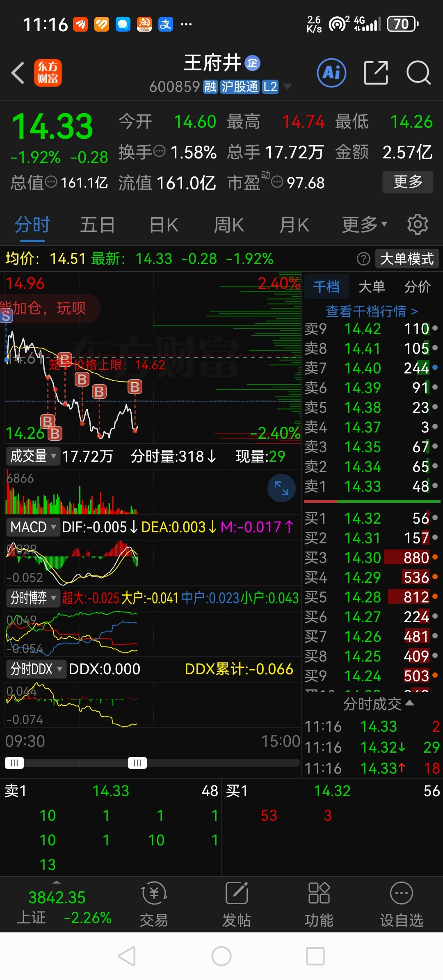Open the 发帖 post icon

[237, 905]
